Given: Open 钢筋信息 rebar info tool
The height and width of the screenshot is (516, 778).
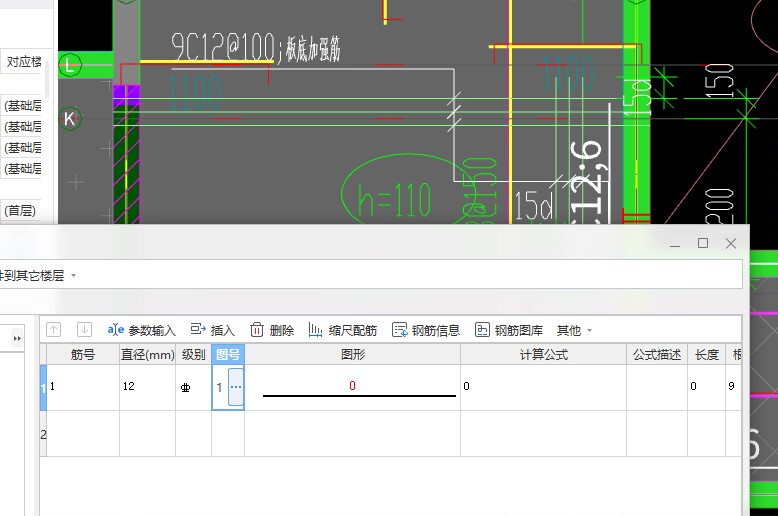Looking at the screenshot, I should tap(426, 330).
